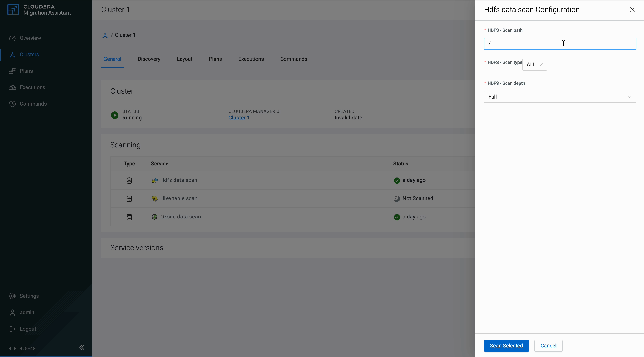This screenshot has height=357, width=644.
Task: Switch to the Commands tab
Action: pos(293,59)
